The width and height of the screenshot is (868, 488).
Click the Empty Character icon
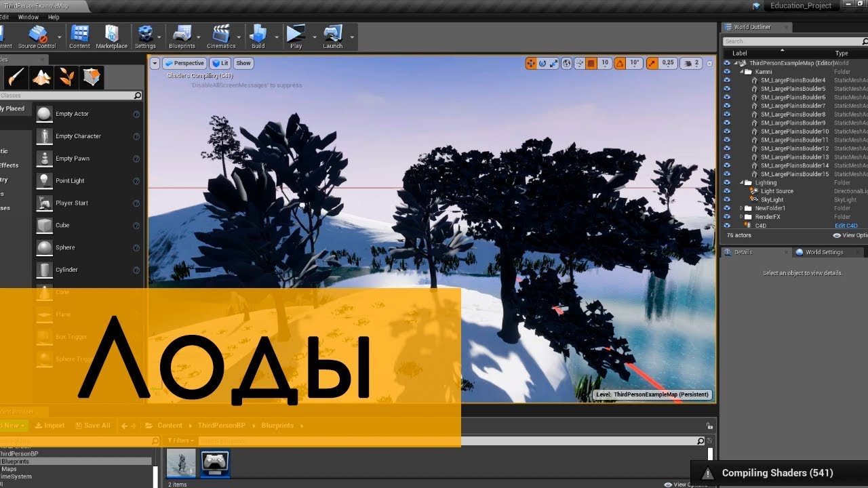tap(45, 136)
